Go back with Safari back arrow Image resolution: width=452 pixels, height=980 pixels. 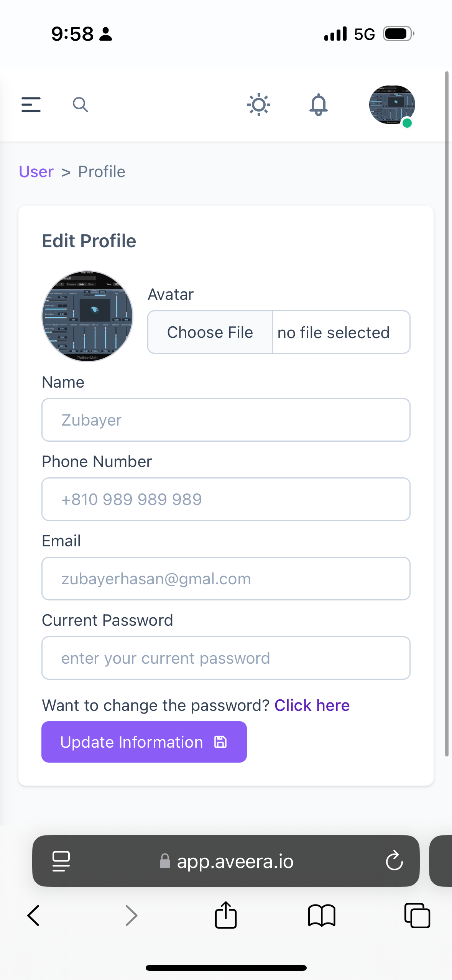(34, 916)
